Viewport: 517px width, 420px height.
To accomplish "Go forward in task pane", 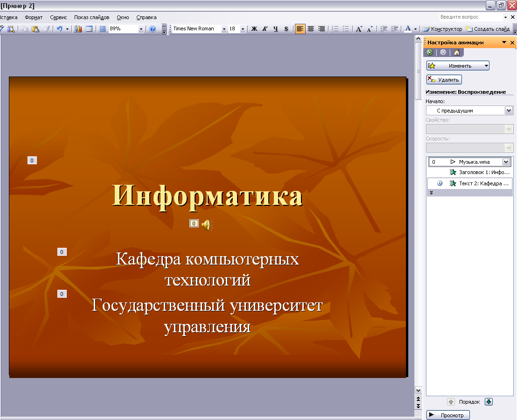I will pyautogui.click(x=443, y=52).
